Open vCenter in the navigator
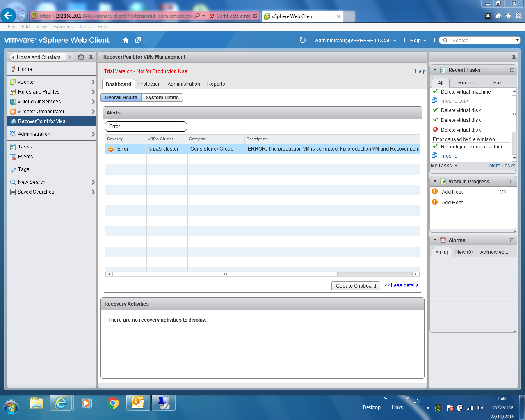525x420 pixels. 52,82
